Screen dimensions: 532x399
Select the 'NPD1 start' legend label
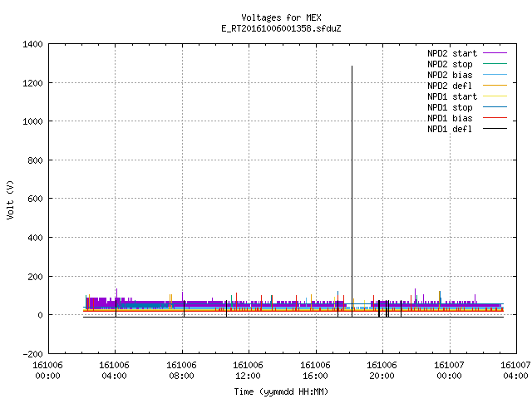[x=452, y=96]
